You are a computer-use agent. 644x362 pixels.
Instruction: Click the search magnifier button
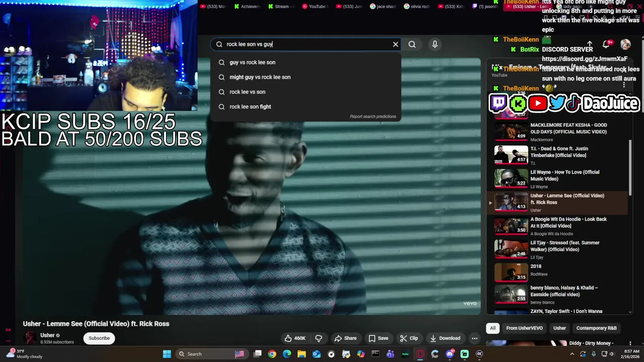(x=412, y=44)
